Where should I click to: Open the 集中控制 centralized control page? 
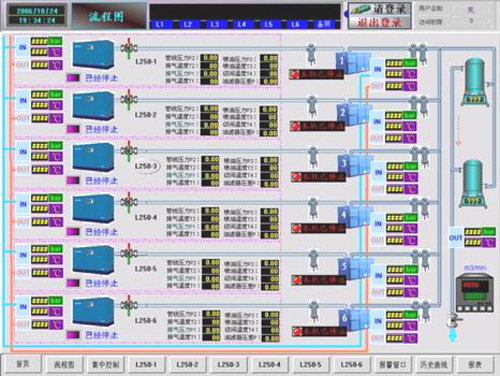click(105, 364)
